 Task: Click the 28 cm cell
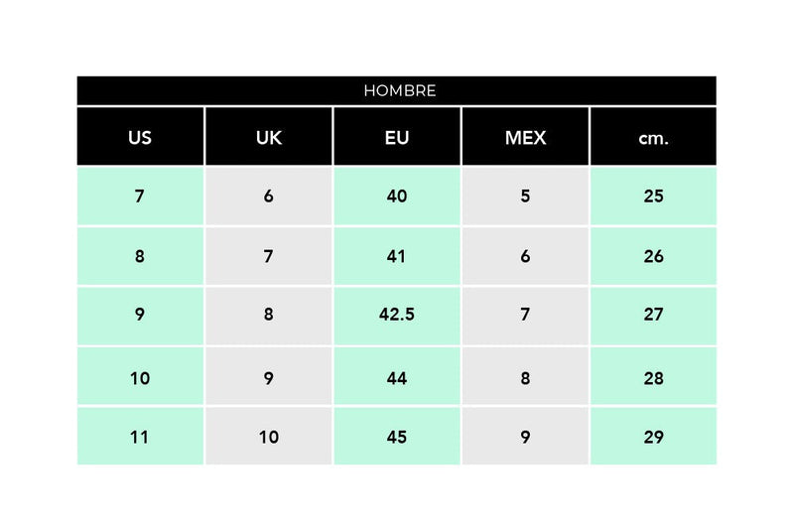(x=653, y=376)
